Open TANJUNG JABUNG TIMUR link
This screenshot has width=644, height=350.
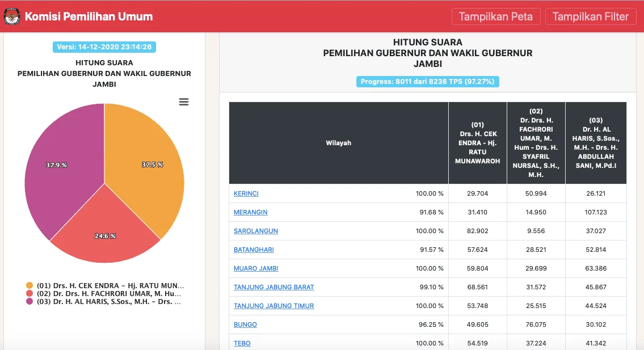(273, 306)
